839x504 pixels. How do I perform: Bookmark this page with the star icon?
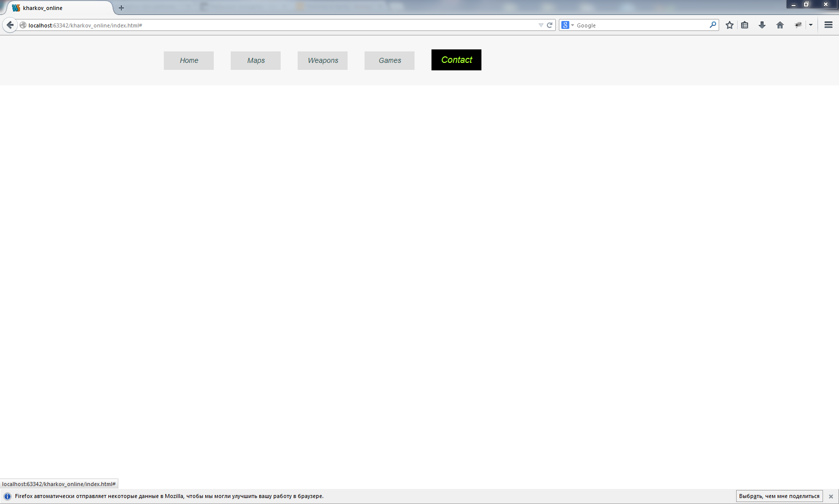(x=730, y=25)
